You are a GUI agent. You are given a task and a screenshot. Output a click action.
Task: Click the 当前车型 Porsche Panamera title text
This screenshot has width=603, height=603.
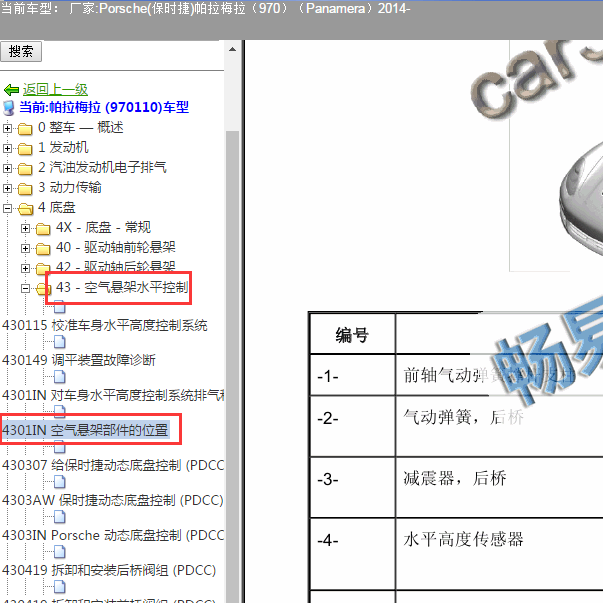pos(205,8)
